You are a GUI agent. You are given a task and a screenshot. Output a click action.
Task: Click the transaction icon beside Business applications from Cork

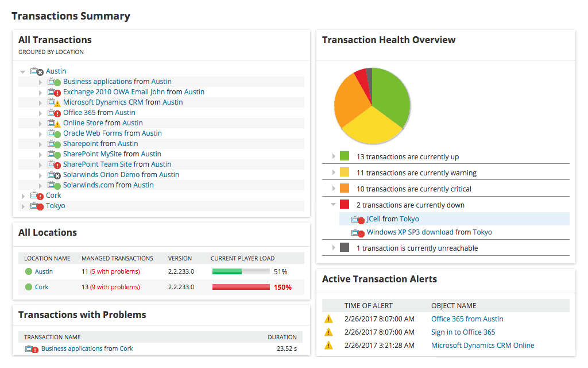(33, 348)
